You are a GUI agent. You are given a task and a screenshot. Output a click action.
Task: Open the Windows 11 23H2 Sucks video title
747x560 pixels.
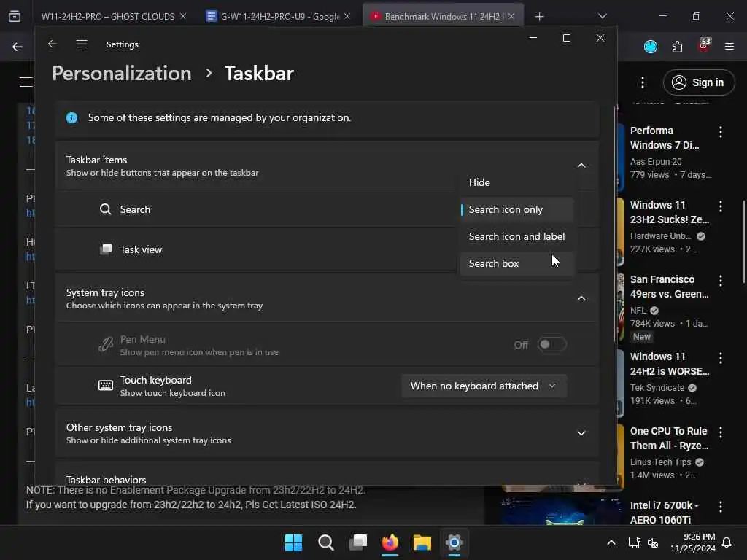click(670, 212)
